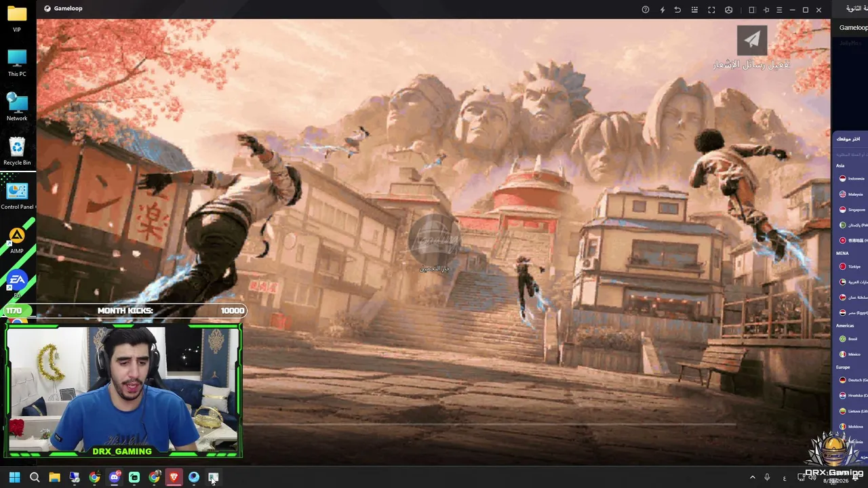Screen dimensions: 868x488
Task: Open taskbar Search
Action: [35, 478]
